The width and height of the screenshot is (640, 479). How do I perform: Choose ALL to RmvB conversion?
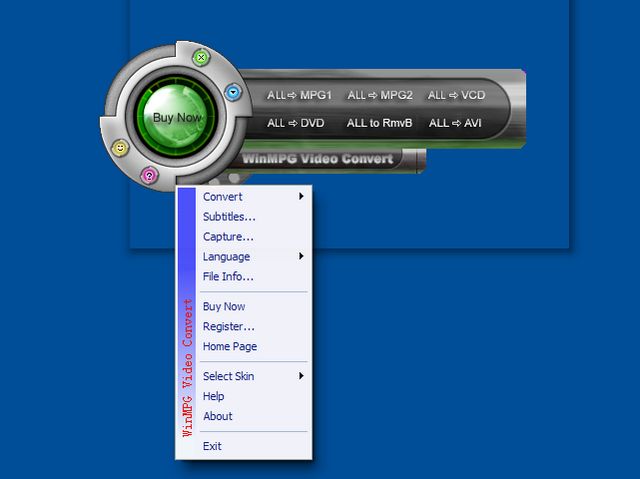(380, 123)
